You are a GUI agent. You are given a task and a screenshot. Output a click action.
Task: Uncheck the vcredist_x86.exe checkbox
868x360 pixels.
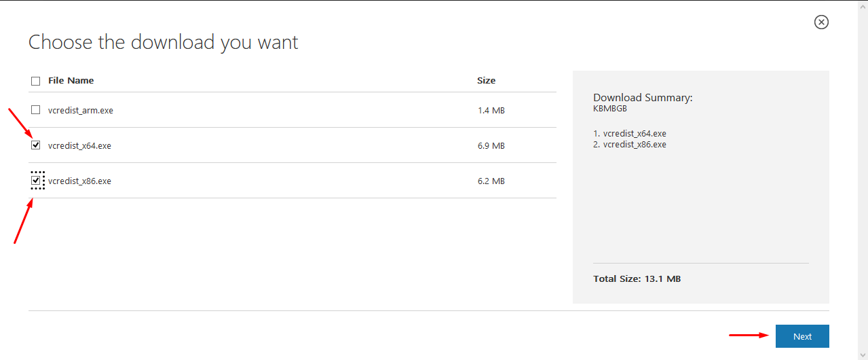(x=36, y=180)
